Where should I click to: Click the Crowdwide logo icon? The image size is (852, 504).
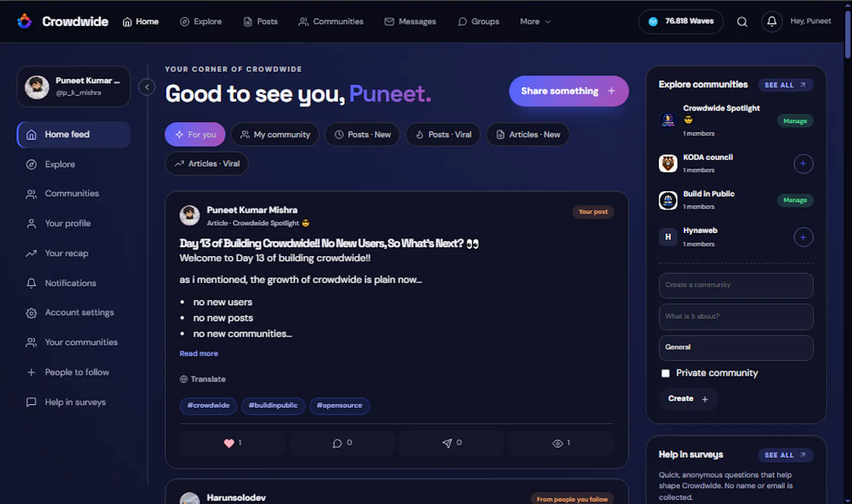[x=24, y=21]
